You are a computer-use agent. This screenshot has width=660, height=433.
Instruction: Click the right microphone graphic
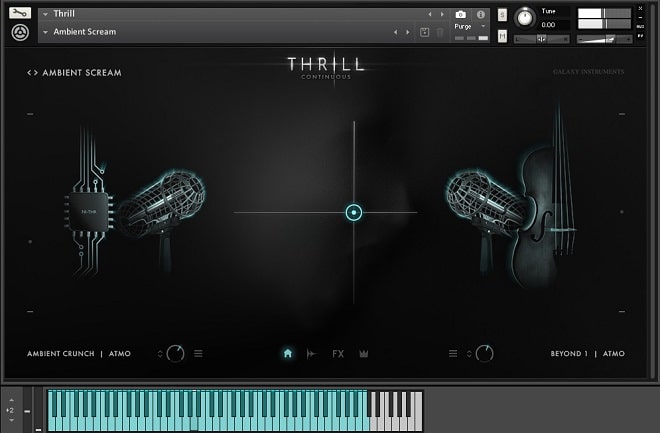484,210
